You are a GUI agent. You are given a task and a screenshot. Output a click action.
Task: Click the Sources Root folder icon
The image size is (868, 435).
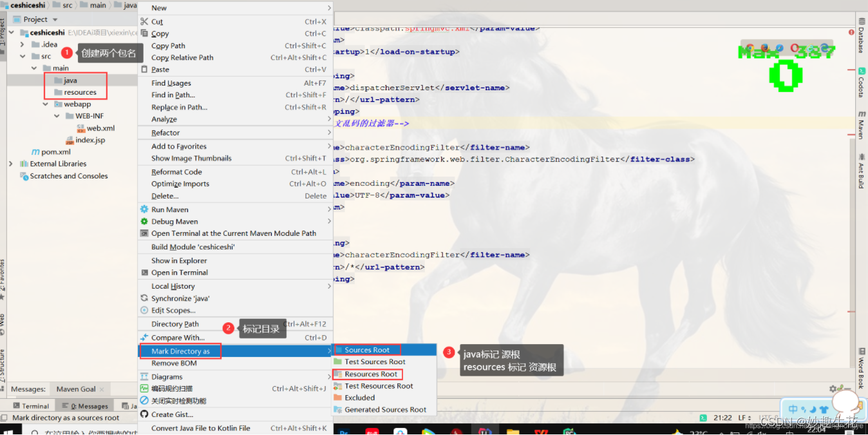coord(338,350)
